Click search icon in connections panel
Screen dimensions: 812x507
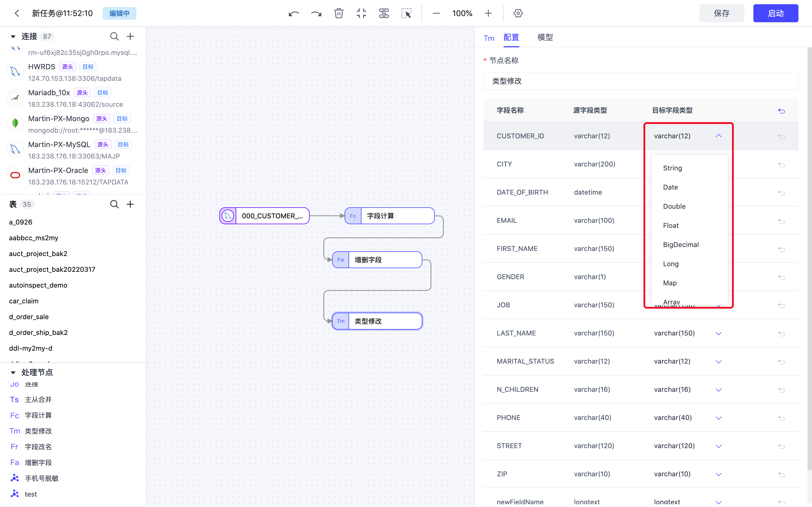point(114,36)
